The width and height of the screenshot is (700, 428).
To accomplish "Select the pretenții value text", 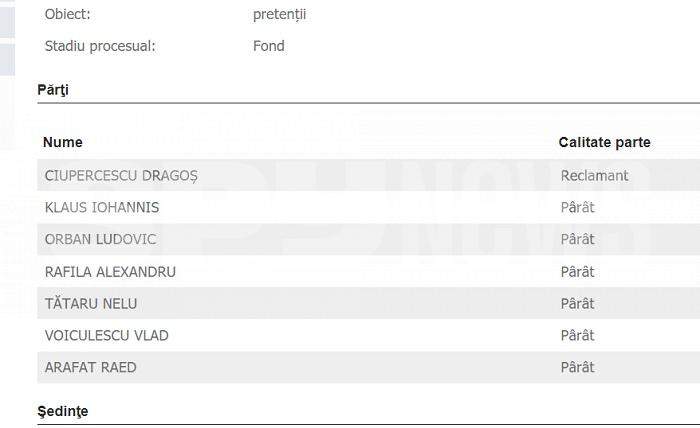I will point(279,15).
